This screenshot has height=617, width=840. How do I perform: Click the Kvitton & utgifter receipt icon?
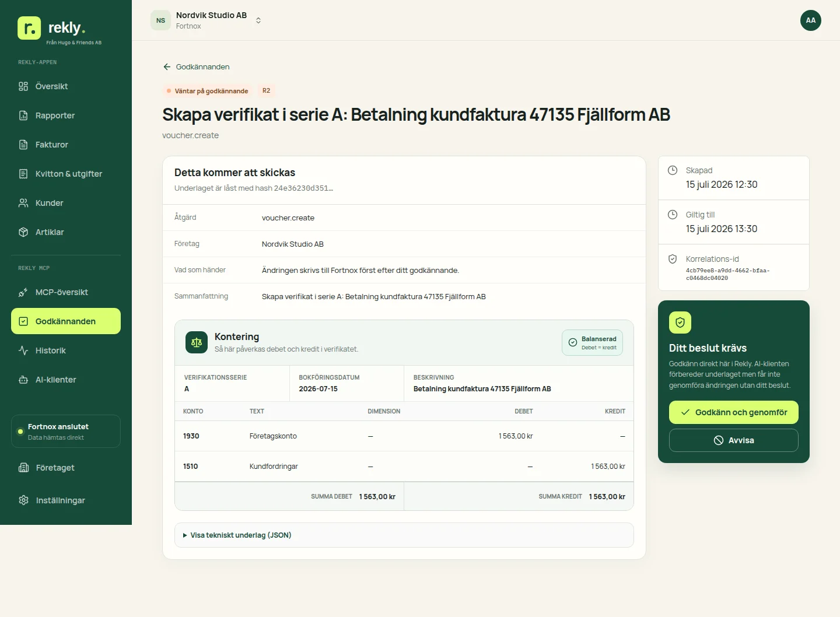tap(23, 174)
